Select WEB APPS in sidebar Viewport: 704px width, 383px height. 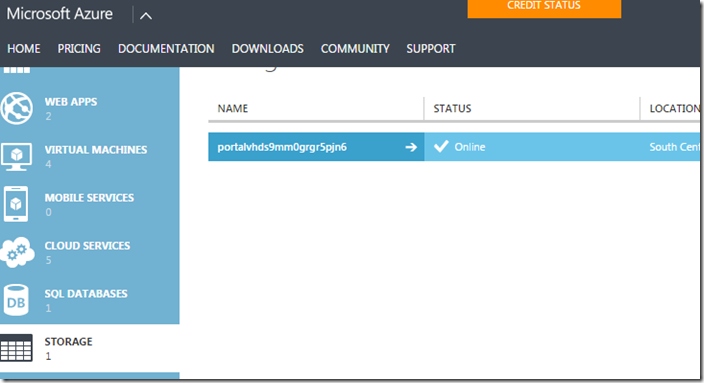(x=90, y=108)
